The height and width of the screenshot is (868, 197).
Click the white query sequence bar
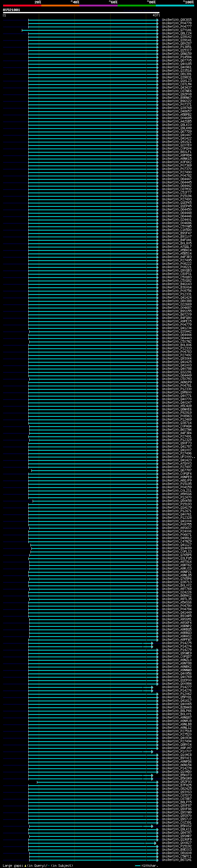(81, 12)
